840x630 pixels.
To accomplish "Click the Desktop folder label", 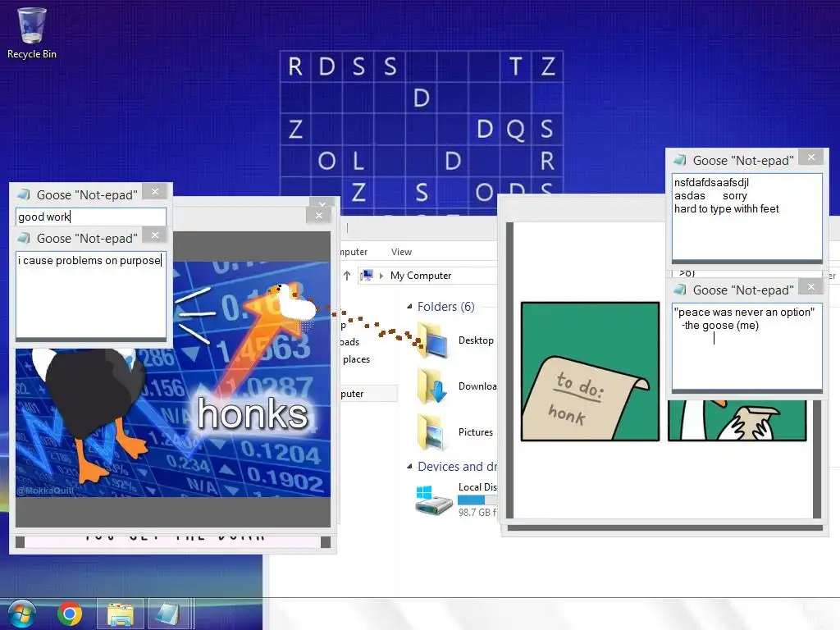I will pyautogui.click(x=476, y=340).
